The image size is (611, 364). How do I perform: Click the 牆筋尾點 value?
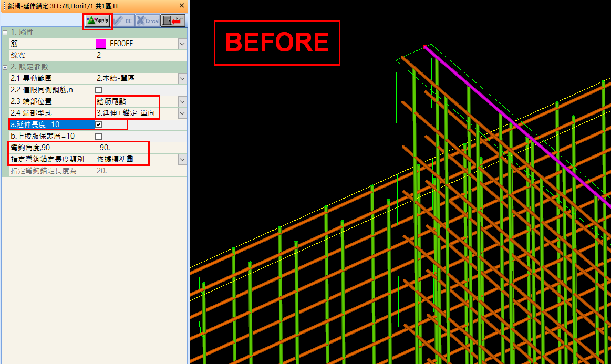point(111,101)
